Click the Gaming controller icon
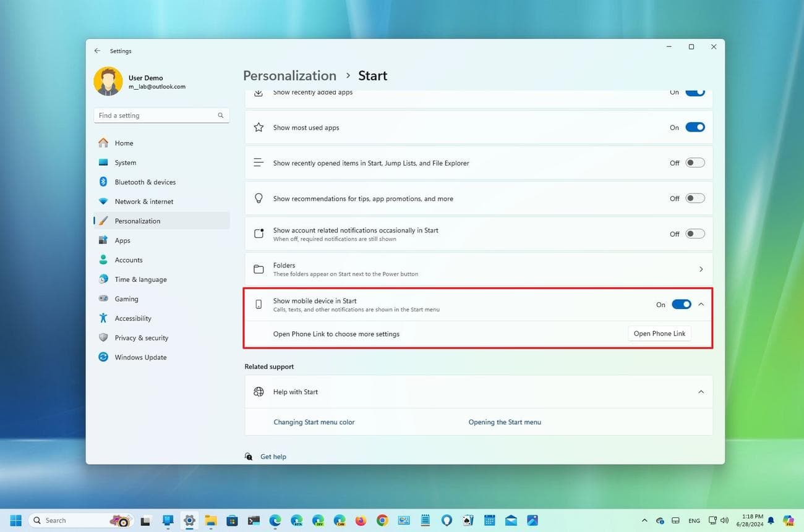The height and width of the screenshot is (532, 804). 103,298
